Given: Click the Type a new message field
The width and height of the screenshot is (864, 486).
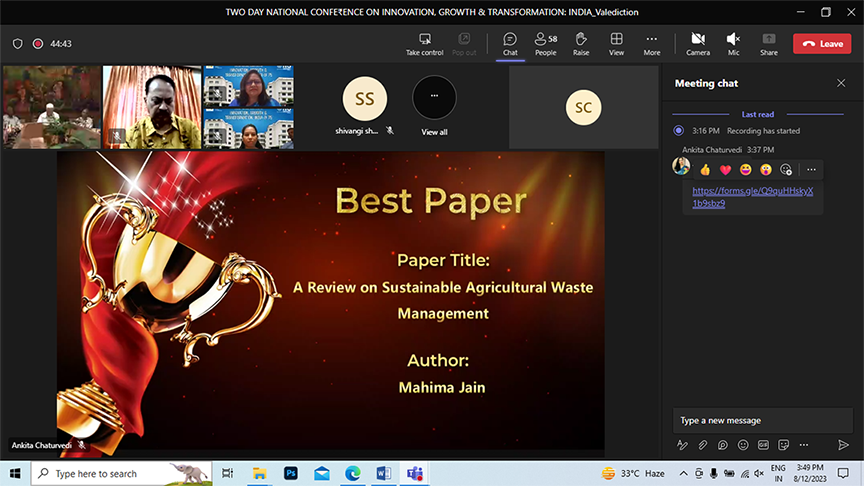Looking at the screenshot, I should (760, 420).
